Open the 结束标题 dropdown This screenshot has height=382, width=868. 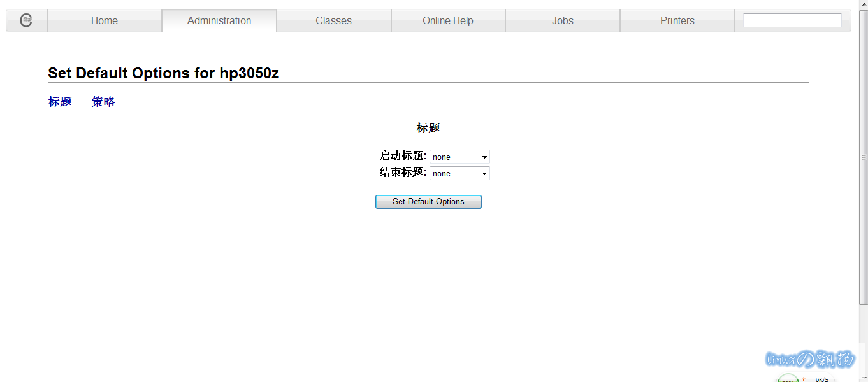(459, 173)
